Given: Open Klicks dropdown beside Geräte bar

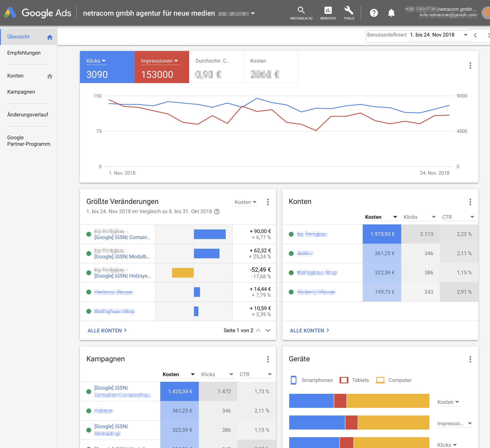Looking at the screenshot, I should click(447, 445).
